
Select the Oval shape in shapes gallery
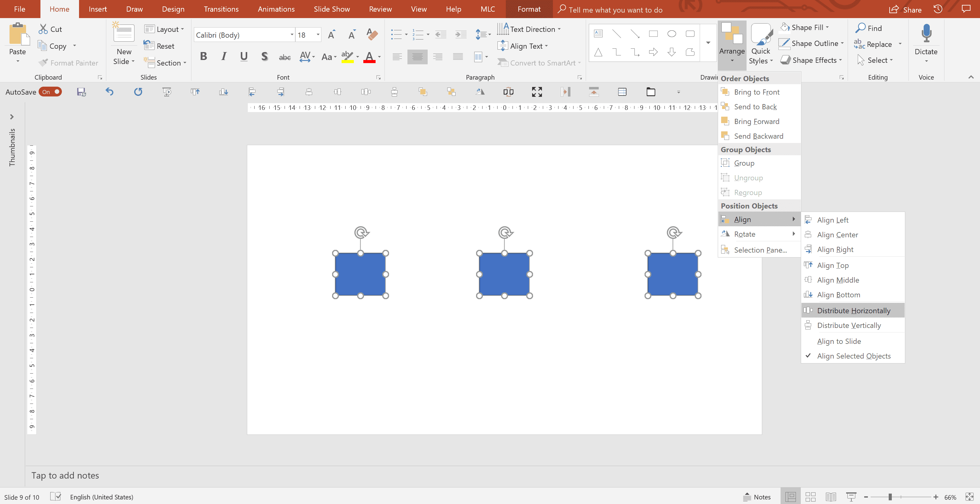[x=672, y=34]
